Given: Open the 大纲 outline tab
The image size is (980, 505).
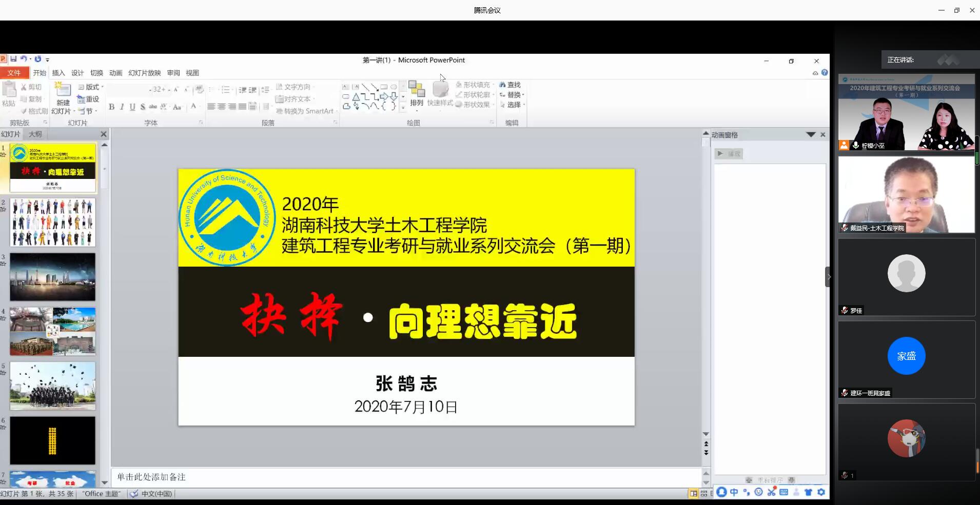Looking at the screenshot, I should [x=35, y=134].
